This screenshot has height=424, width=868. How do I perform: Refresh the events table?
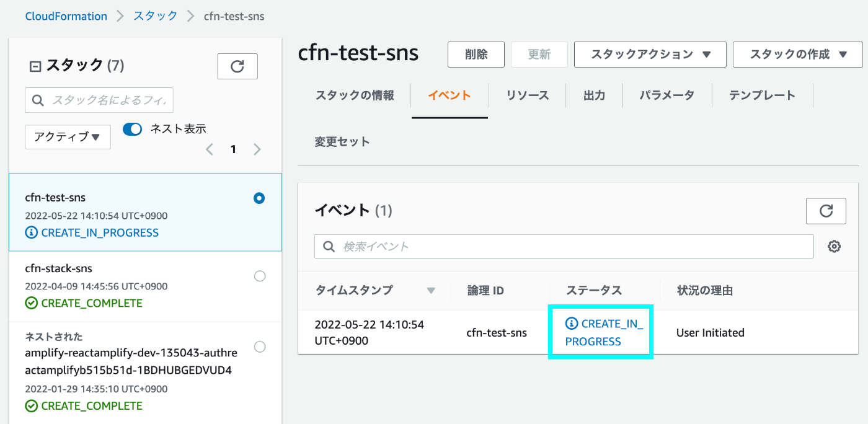click(826, 211)
